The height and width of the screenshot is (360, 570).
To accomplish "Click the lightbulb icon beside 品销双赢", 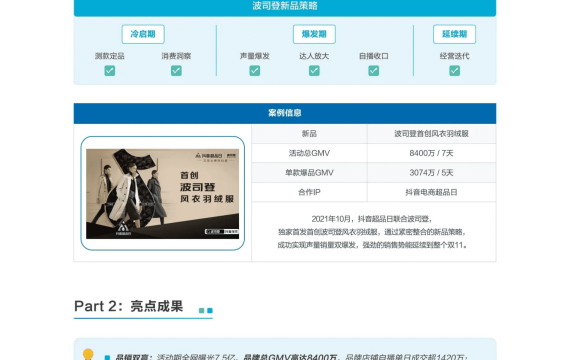I will (x=88, y=354).
